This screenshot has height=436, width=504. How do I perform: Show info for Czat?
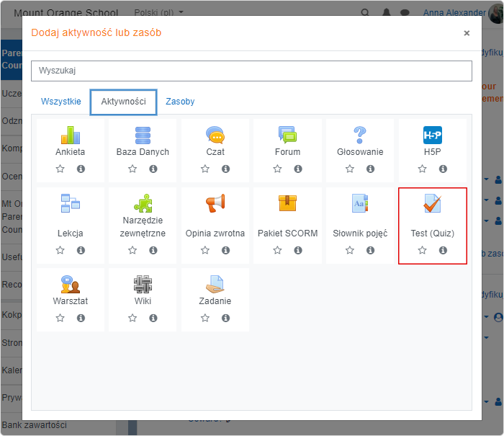(x=225, y=169)
